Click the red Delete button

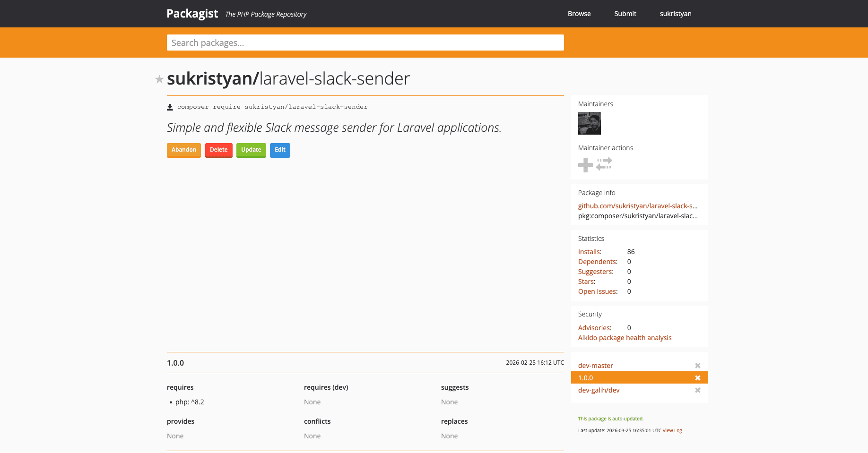coord(219,150)
